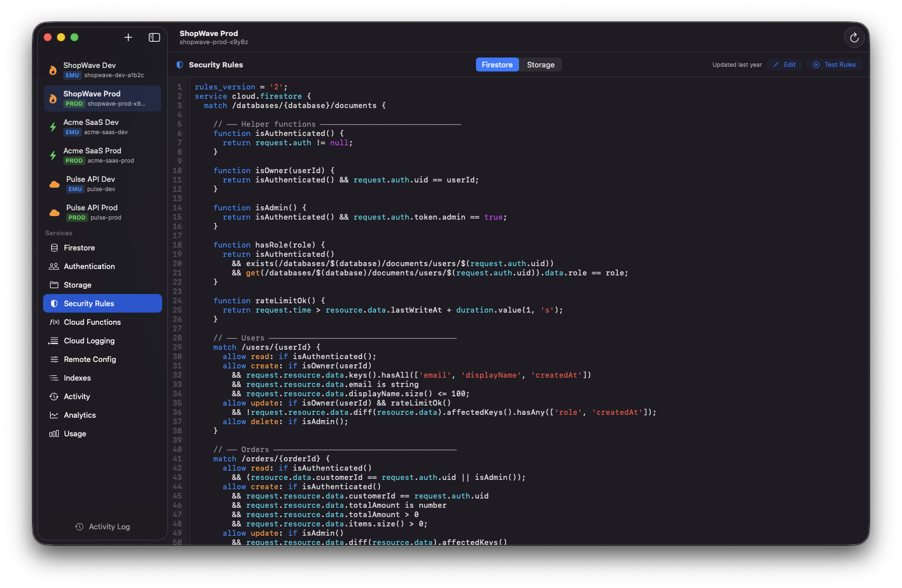902x588 pixels.
Task: Launch Test Rules
Action: (834, 64)
